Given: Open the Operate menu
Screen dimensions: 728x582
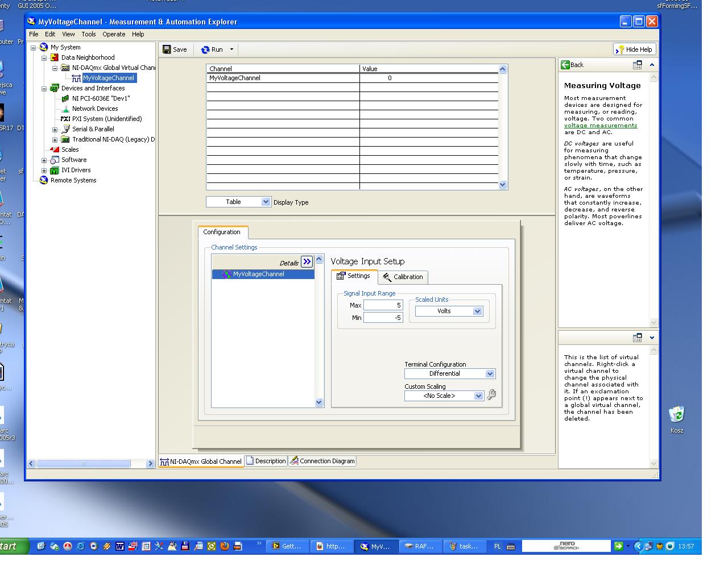Looking at the screenshot, I should 114,34.
